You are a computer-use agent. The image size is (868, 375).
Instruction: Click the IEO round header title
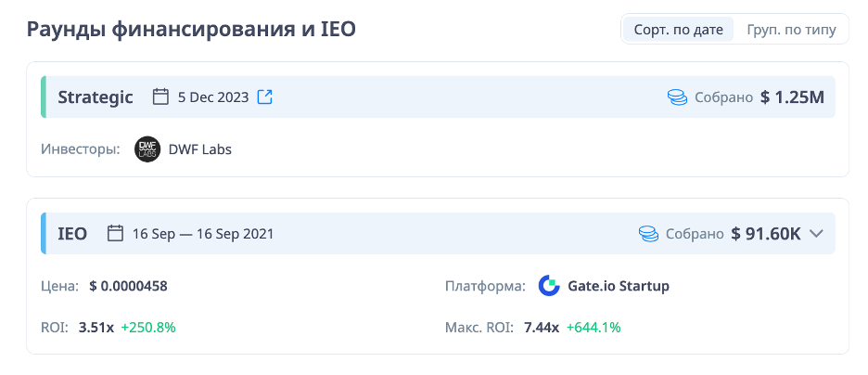click(x=72, y=233)
